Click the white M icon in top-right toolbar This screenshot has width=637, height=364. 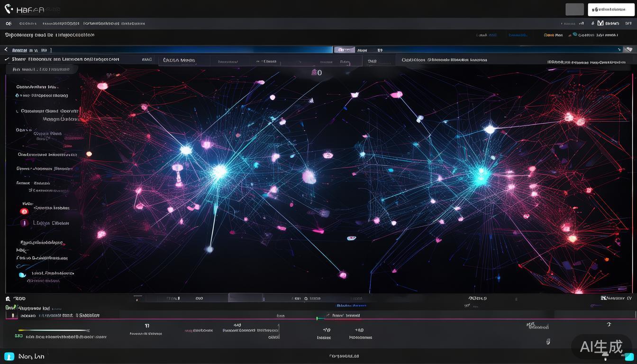601,23
